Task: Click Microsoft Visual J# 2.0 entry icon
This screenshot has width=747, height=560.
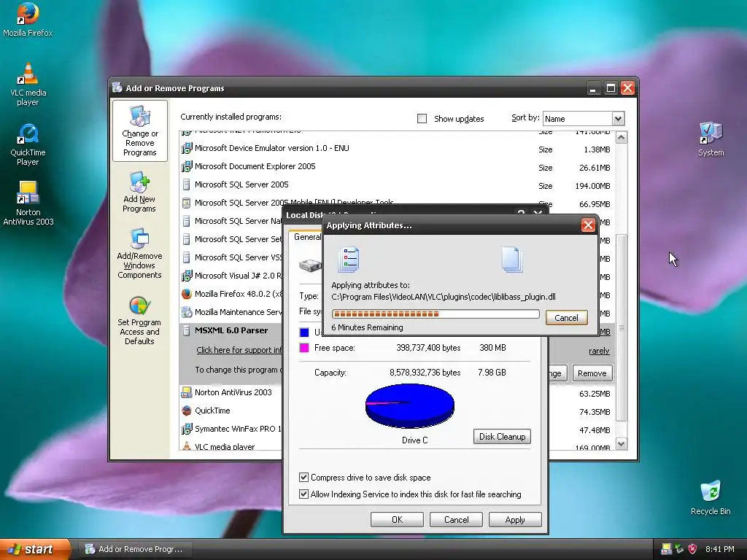Action: [186, 276]
